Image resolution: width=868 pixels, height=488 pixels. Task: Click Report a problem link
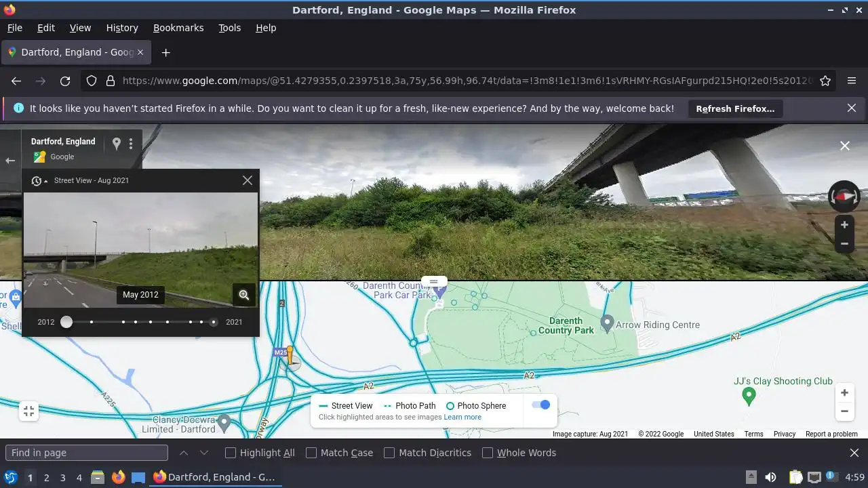click(x=831, y=434)
